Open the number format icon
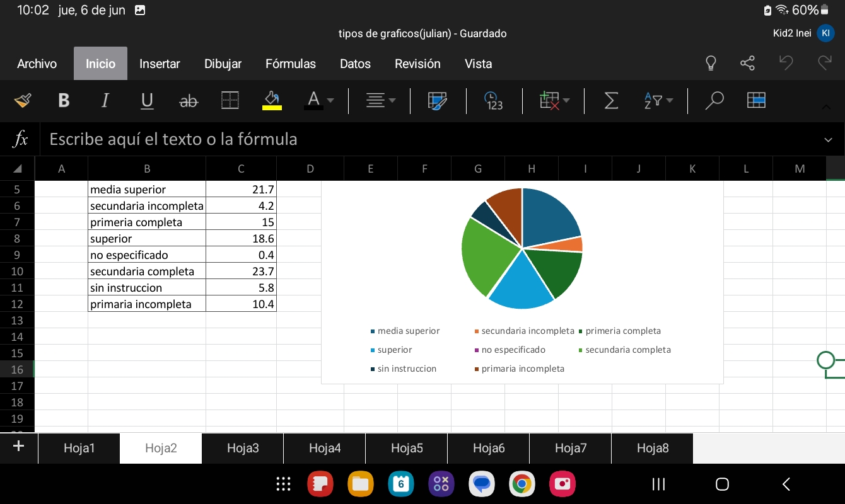This screenshot has height=504, width=845. click(493, 101)
